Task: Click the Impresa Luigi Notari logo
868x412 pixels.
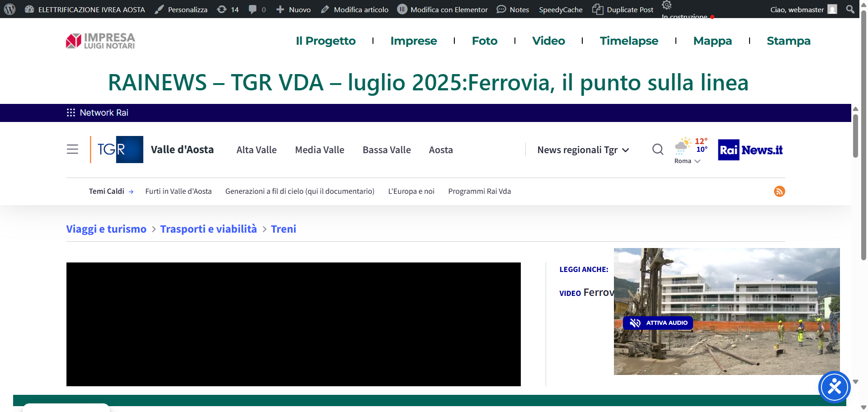Action: (x=100, y=41)
